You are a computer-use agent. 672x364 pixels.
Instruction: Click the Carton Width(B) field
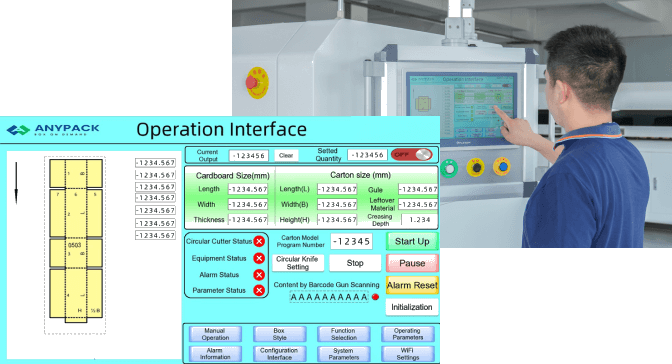coord(337,205)
